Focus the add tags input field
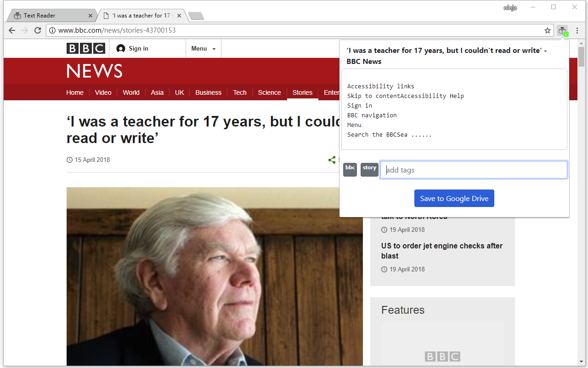This screenshot has height=368, width=588. coord(474,170)
